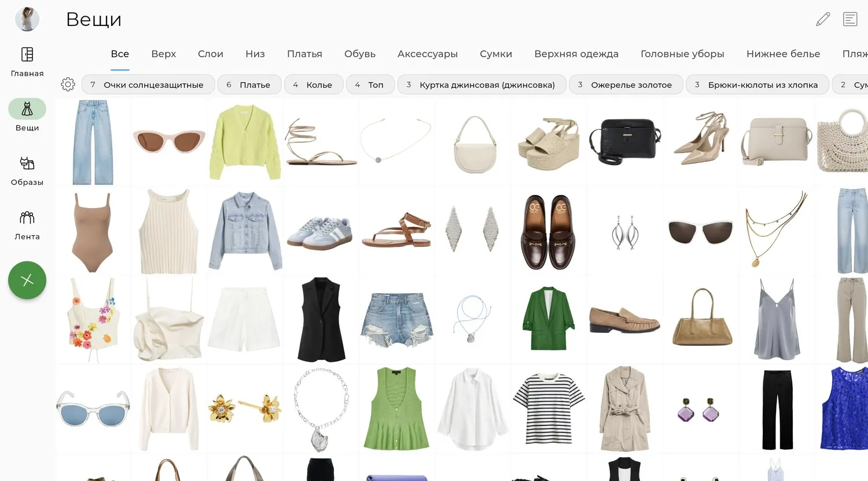Open the brown strappy flat sandals
The height and width of the screenshot is (481, 868).
(x=397, y=230)
